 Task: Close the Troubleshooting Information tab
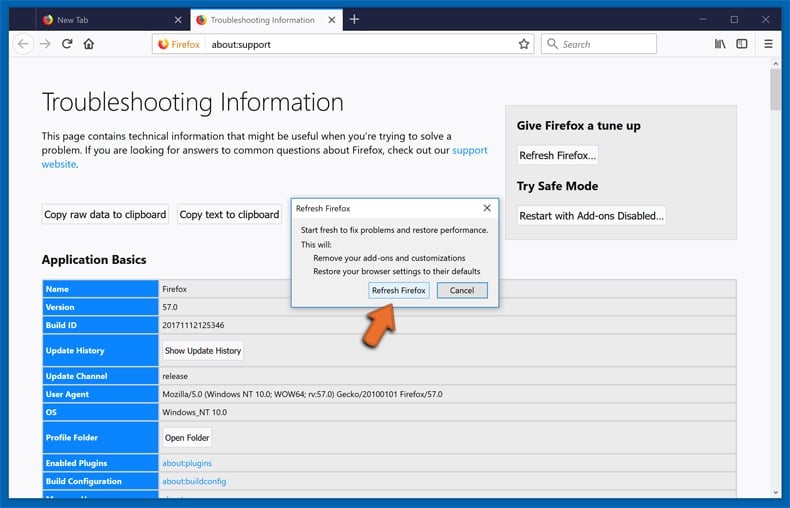click(x=332, y=20)
